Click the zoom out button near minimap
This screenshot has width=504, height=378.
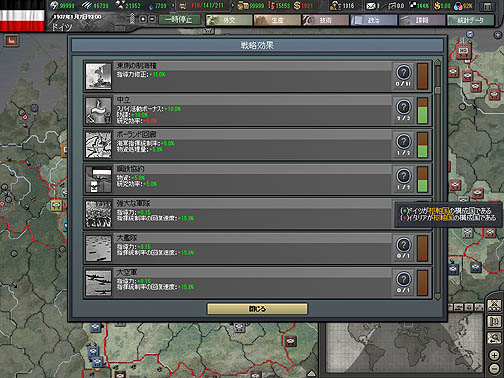coord(494,368)
